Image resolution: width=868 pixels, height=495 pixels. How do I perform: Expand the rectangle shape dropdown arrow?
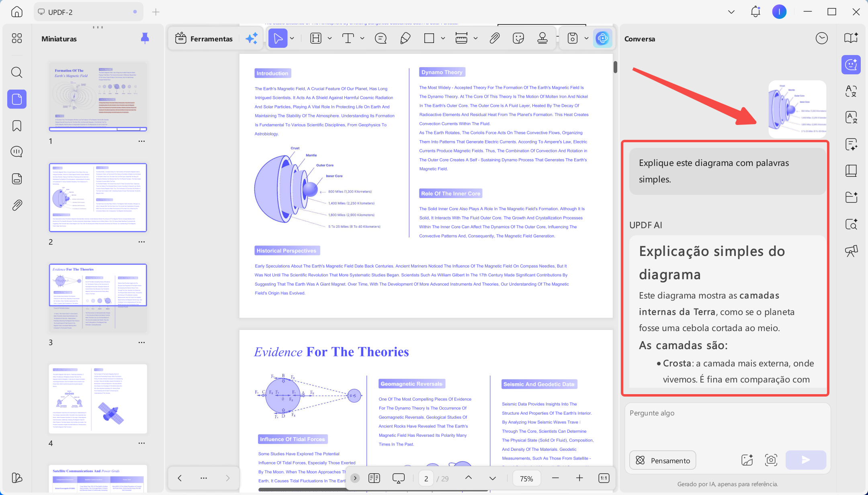coord(443,39)
